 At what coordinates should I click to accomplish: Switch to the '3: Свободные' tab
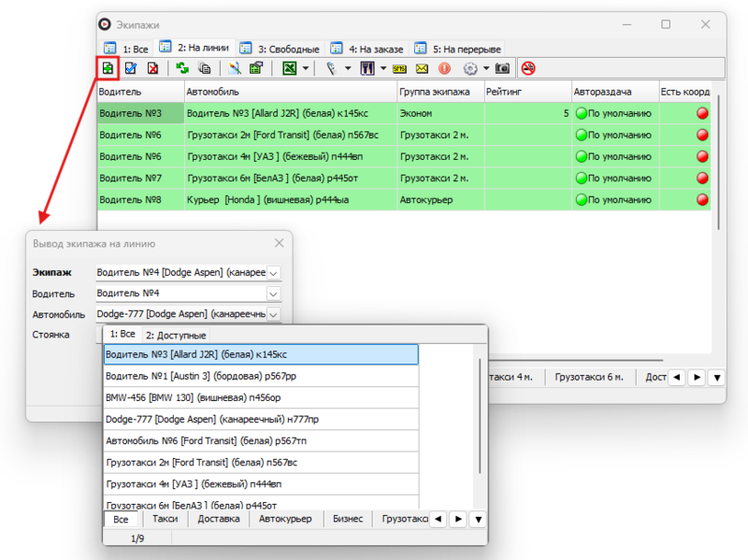[x=280, y=49]
